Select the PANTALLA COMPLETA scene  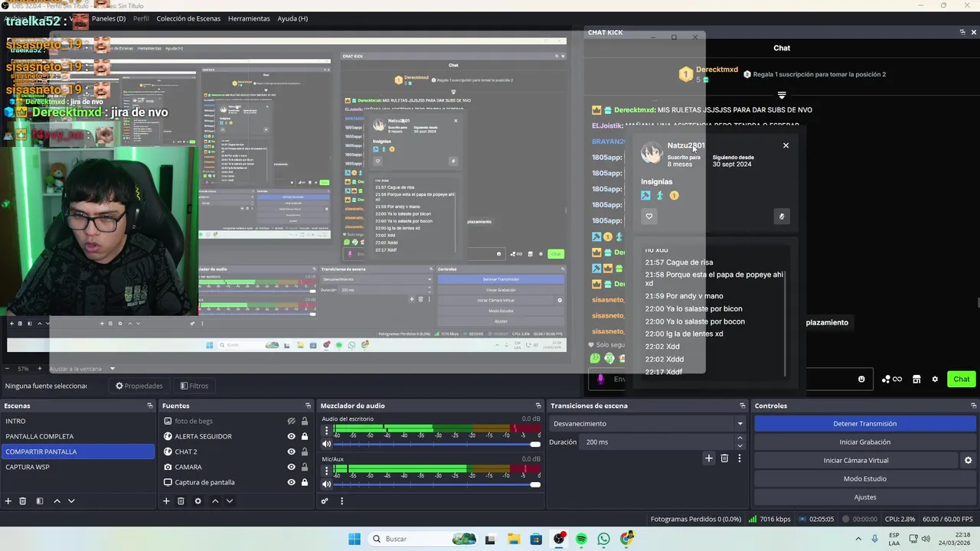coord(78,436)
